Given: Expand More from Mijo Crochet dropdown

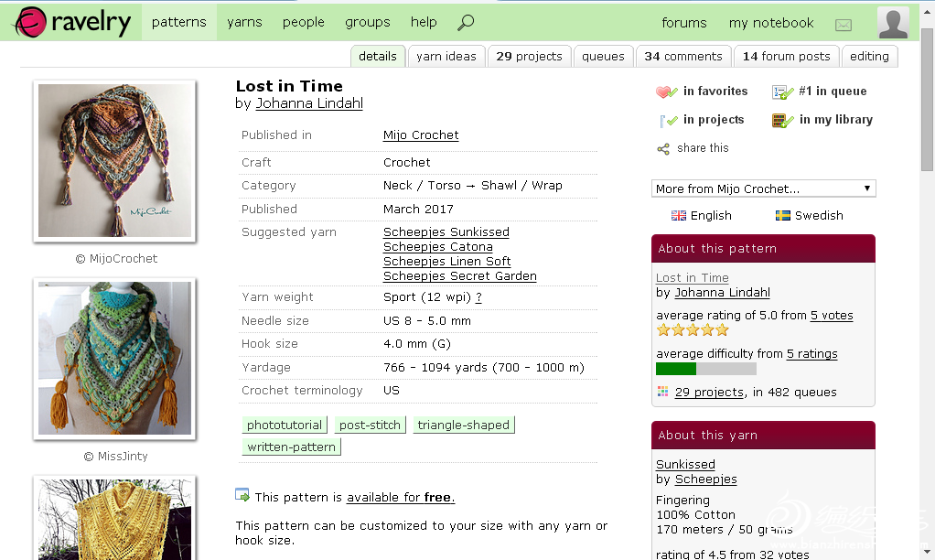Looking at the screenshot, I should coord(763,188).
